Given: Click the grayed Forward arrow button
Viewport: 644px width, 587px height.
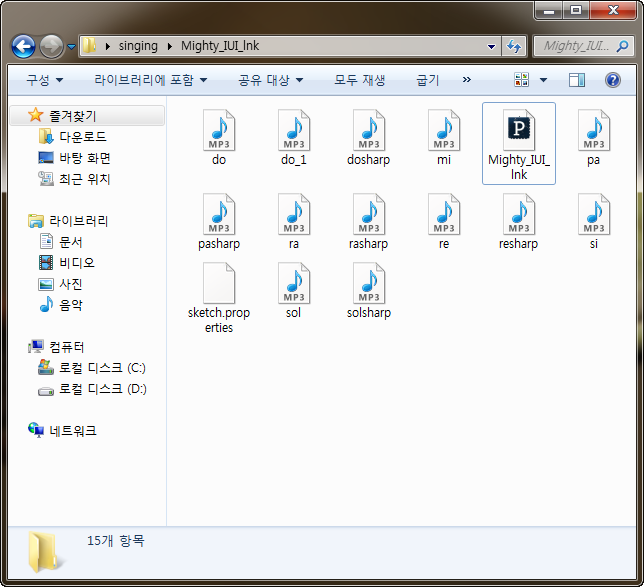Looking at the screenshot, I should point(51,46).
